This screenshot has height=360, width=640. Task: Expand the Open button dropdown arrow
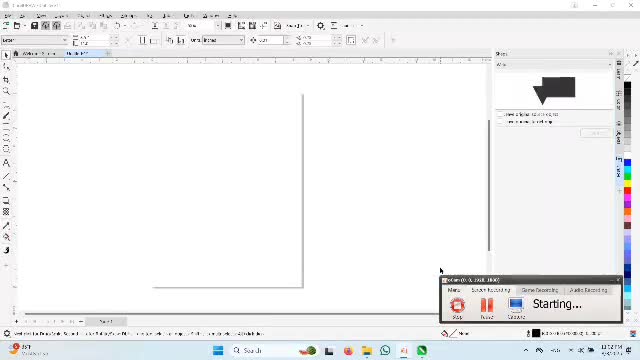(25, 26)
